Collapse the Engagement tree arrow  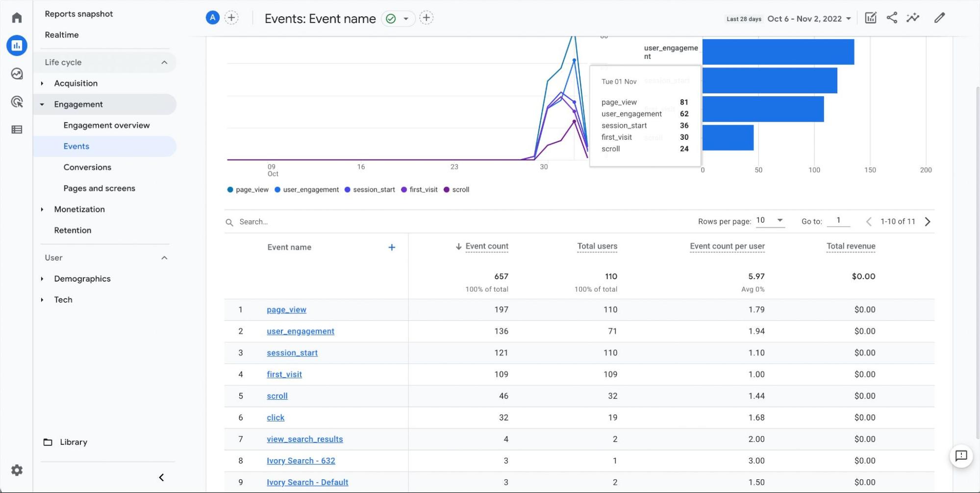42,104
